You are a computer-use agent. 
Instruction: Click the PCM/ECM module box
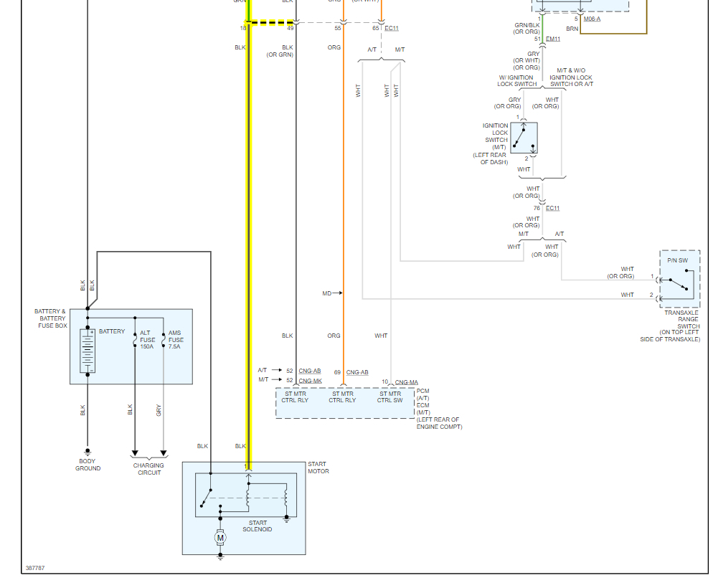[x=346, y=403]
